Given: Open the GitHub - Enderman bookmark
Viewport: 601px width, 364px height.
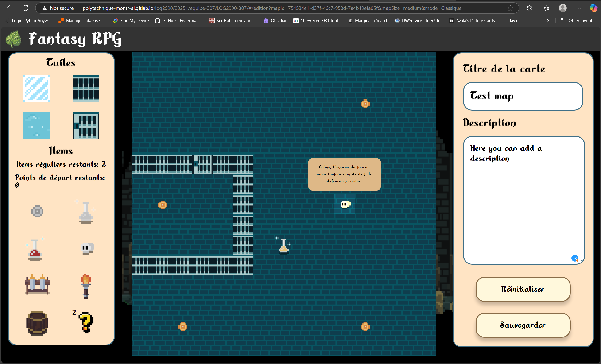Looking at the screenshot, I should click(178, 20).
